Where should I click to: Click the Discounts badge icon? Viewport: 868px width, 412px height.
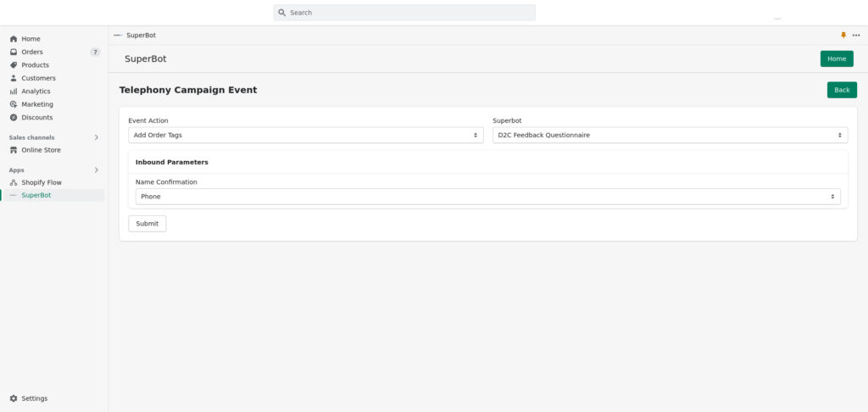14,117
